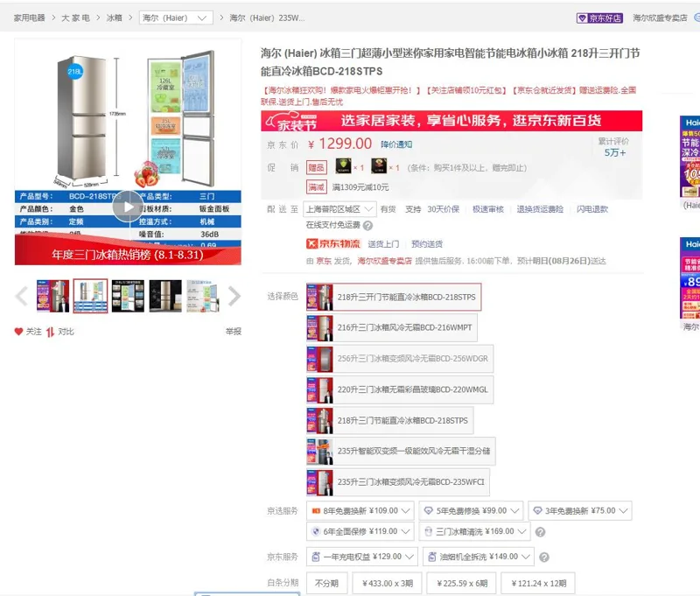Choose 218升三门节能直冷冰箱BCD-218STPS option

pyautogui.click(x=389, y=421)
